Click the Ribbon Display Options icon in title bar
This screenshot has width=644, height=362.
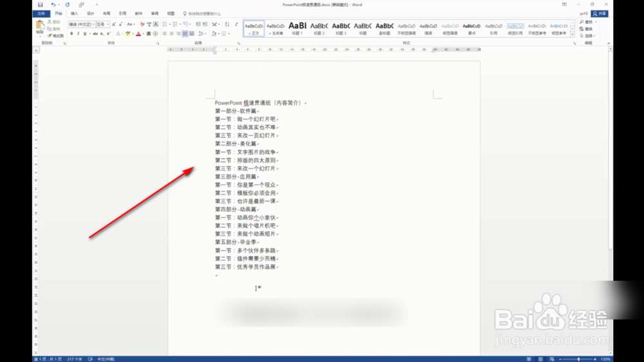[x=564, y=5]
